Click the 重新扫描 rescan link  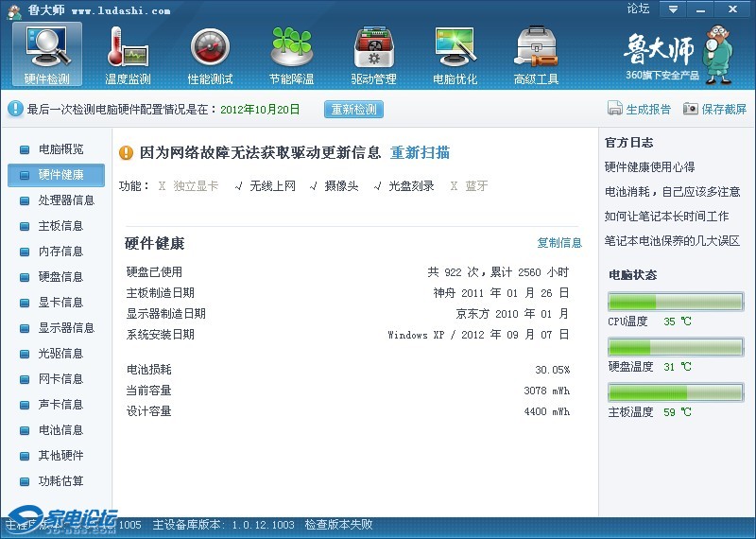[420, 153]
